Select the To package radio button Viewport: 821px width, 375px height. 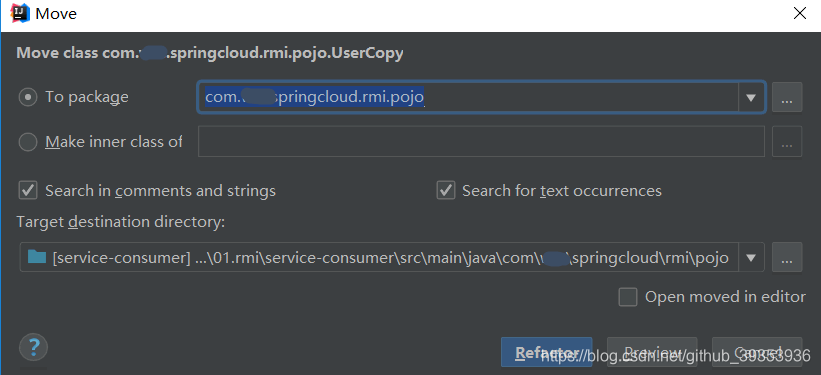(x=28, y=97)
